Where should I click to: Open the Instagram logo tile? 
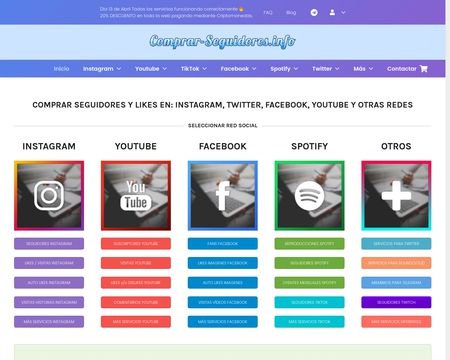[49, 196]
